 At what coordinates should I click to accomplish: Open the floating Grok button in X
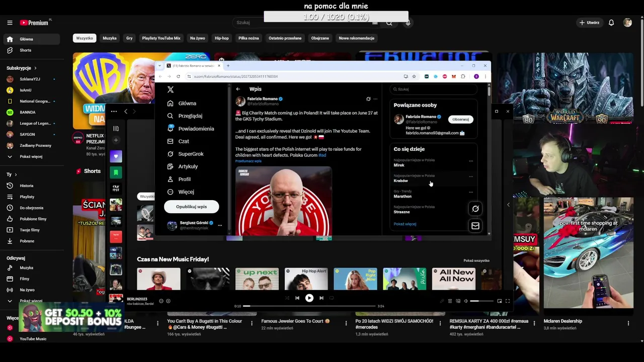(x=475, y=209)
